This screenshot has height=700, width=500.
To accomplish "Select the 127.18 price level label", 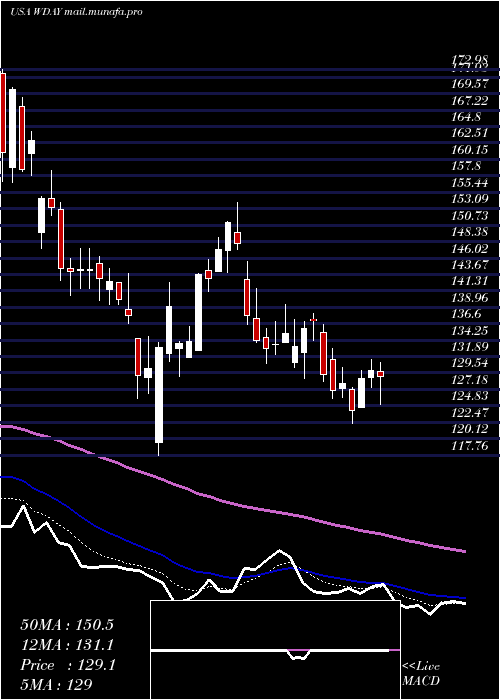I will click(x=470, y=381).
